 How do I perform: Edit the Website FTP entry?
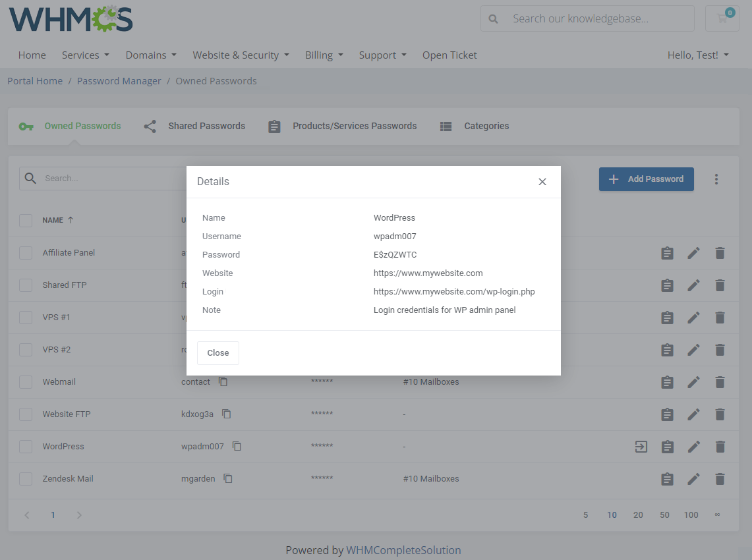point(693,414)
